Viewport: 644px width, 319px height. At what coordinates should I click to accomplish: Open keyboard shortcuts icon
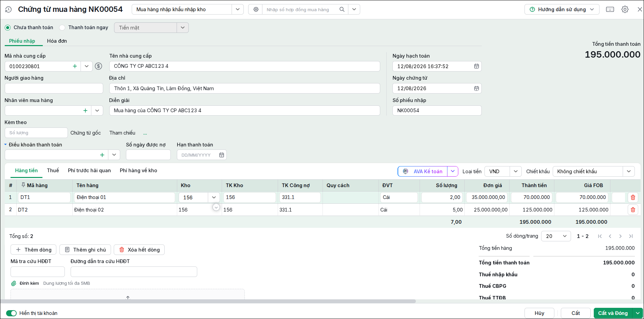610,9
